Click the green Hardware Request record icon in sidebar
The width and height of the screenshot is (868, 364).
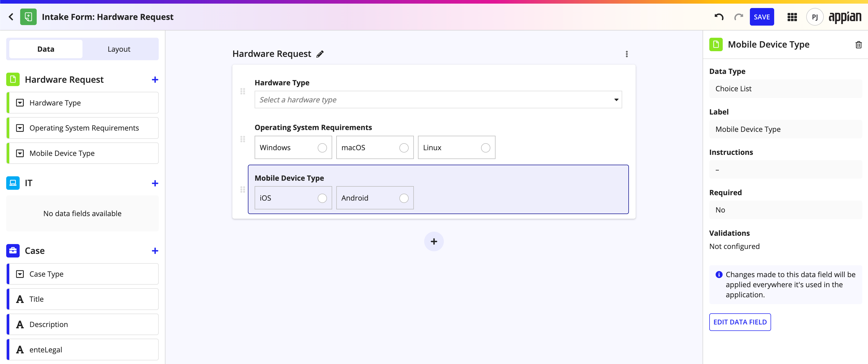(x=13, y=80)
